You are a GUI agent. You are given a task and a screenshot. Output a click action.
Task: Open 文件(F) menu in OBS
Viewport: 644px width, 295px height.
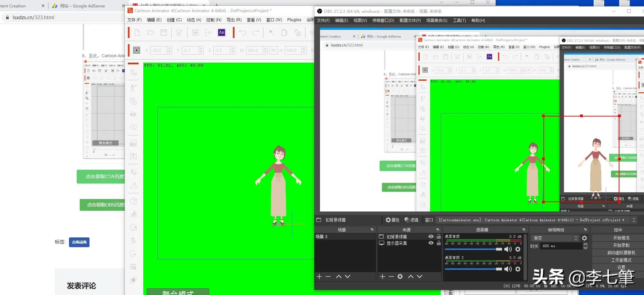[x=323, y=21]
